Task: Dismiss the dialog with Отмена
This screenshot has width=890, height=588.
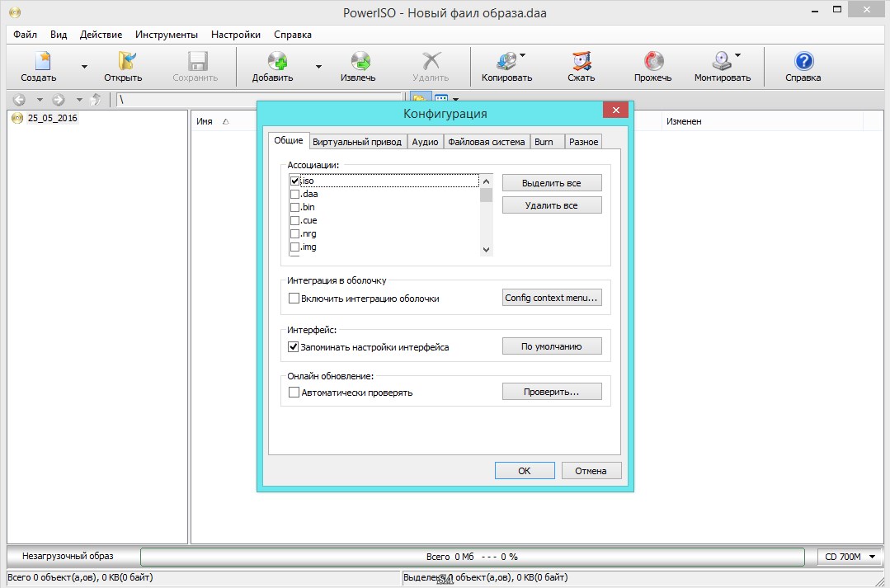Action: (x=591, y=471)
